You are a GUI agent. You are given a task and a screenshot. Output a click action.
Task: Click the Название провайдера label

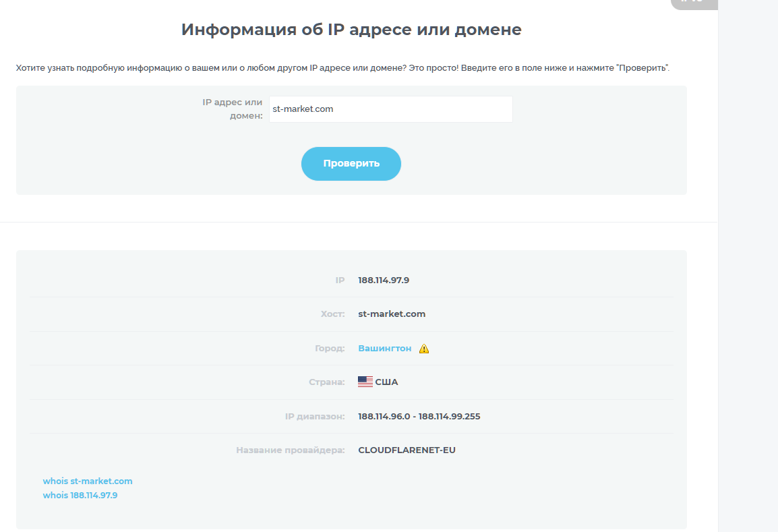click(291, 450)
